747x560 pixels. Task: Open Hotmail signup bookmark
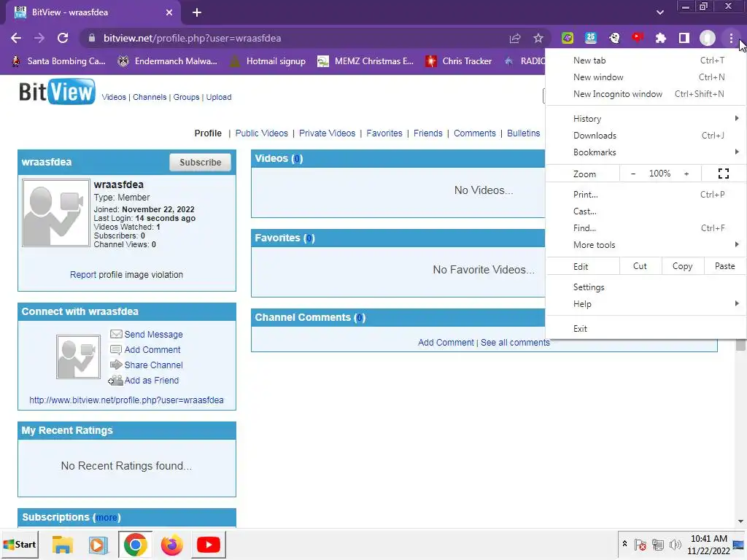[x=268, y=61]
